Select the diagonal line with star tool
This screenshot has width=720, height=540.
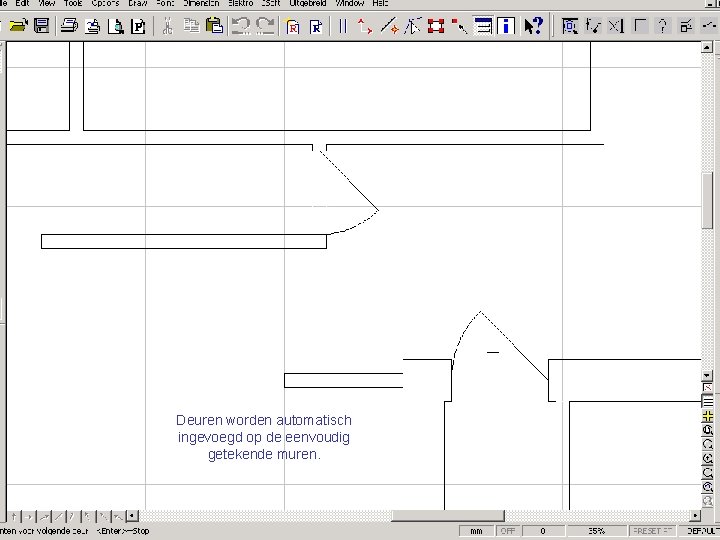(x=389, y=25)
